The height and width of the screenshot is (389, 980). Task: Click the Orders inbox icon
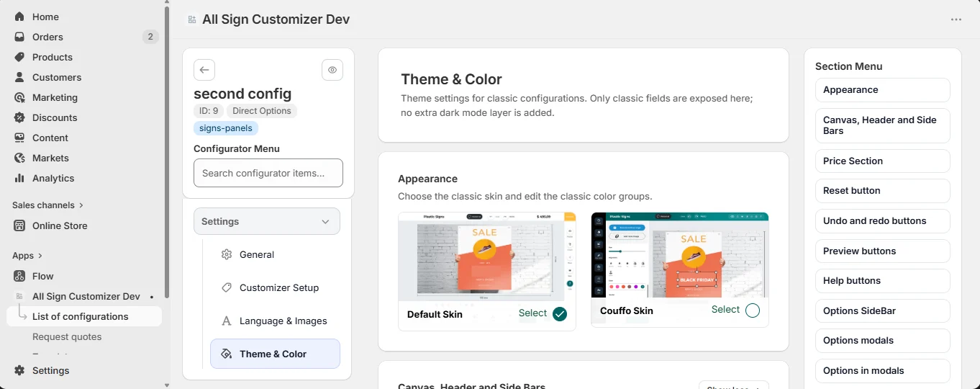(x=19, y=37)
